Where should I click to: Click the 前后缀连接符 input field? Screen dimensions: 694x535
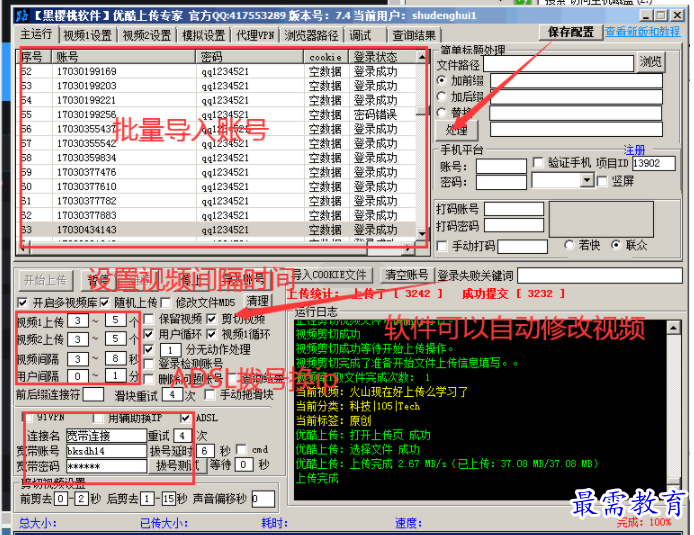pos(93,394)
